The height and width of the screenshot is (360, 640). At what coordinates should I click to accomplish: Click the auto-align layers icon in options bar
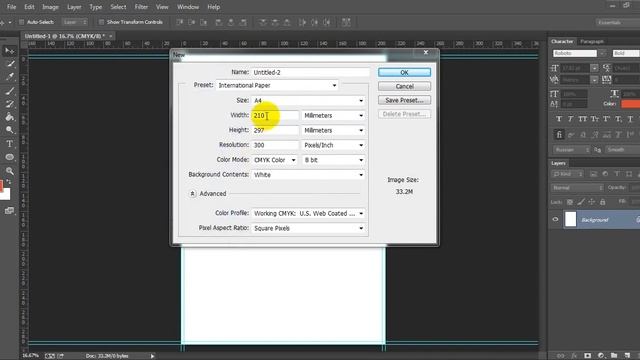(x=346, y=22)
